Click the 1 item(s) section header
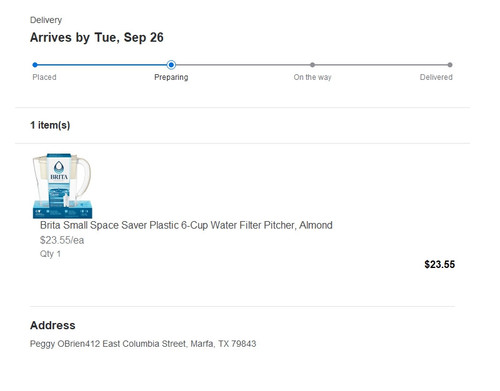 pyautogui.click(x=50, y=125)
